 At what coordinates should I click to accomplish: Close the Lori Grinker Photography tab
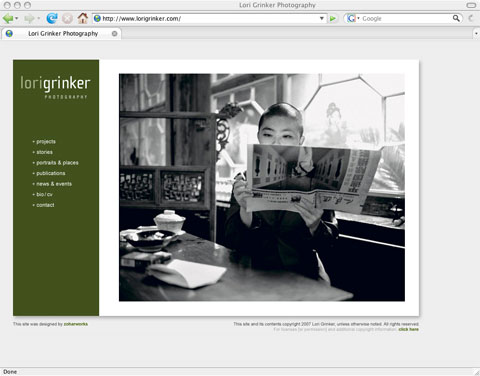(114, 33)
